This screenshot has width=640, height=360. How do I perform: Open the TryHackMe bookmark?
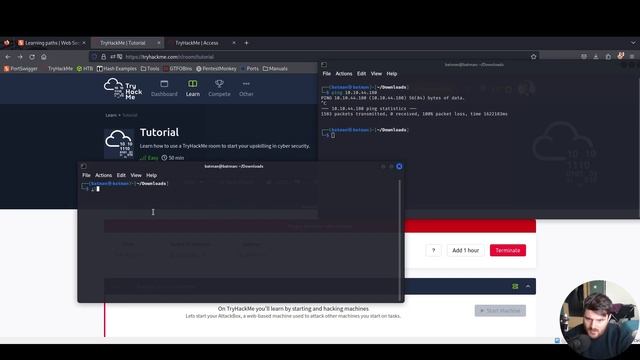57,69
